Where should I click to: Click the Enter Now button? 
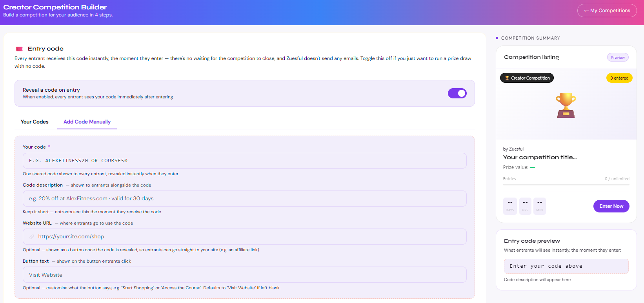(611, 206)
